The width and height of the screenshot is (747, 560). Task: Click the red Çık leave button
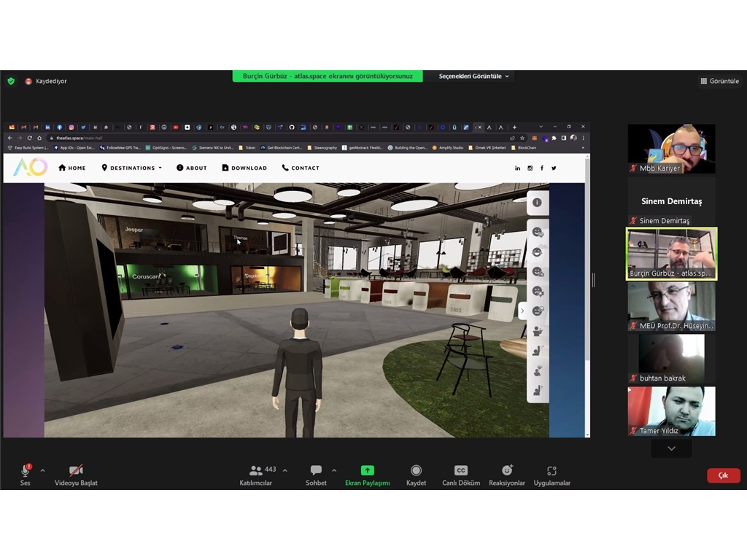point(723,475)
